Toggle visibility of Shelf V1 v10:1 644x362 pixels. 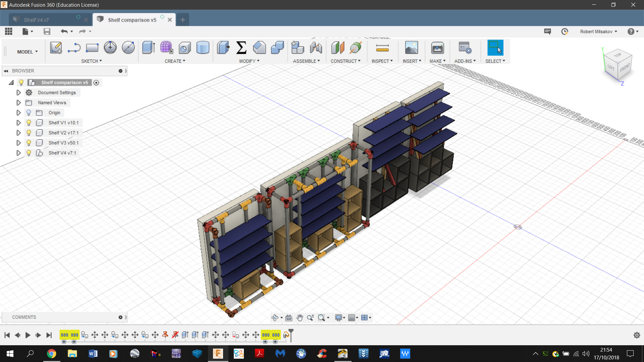tap(29, 123)
